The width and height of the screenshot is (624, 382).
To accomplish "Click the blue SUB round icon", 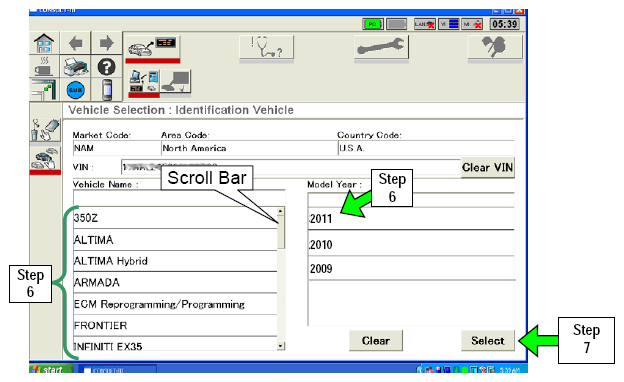I will 75,90.
